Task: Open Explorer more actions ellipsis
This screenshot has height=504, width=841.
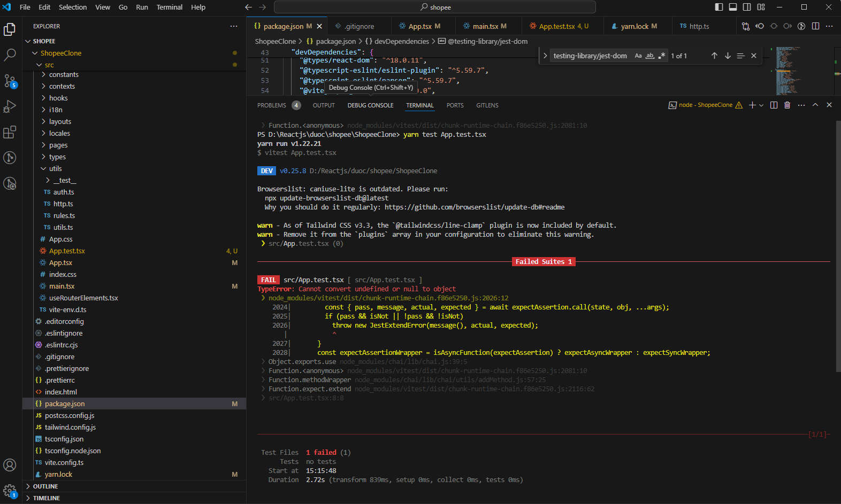Action: [234, 26]
